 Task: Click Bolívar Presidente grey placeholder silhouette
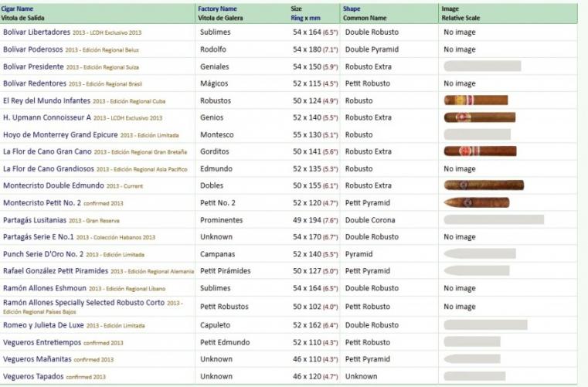point(483,66)
